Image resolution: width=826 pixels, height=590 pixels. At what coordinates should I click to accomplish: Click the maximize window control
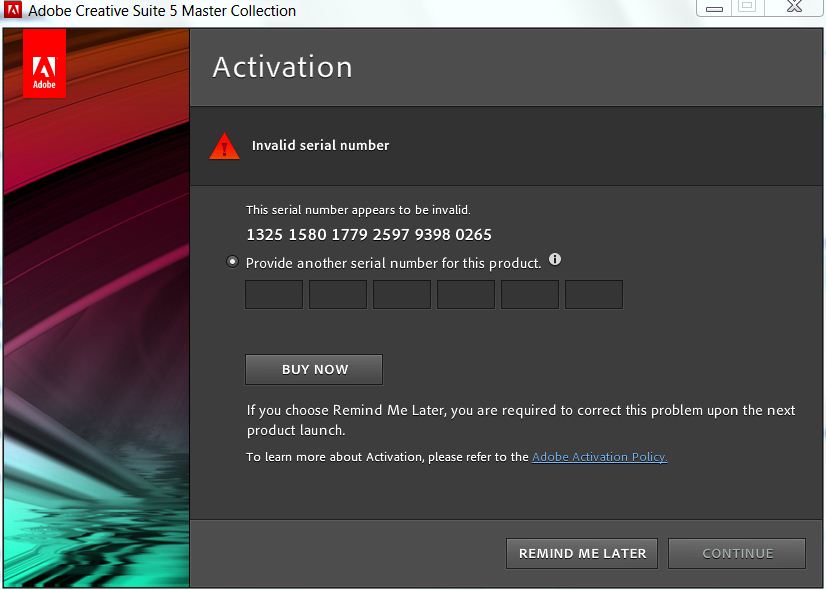point(747,8)
